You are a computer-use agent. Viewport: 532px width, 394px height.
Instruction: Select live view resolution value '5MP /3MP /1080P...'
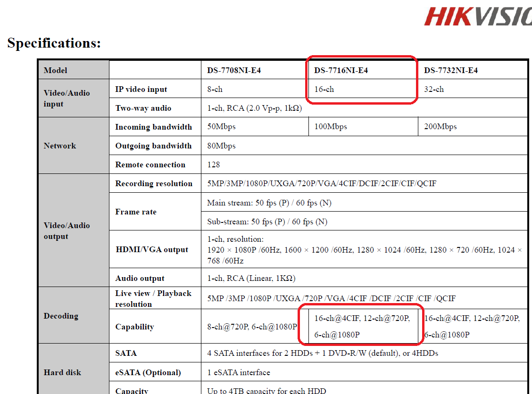pyautogui.click(x=332, y=298)
